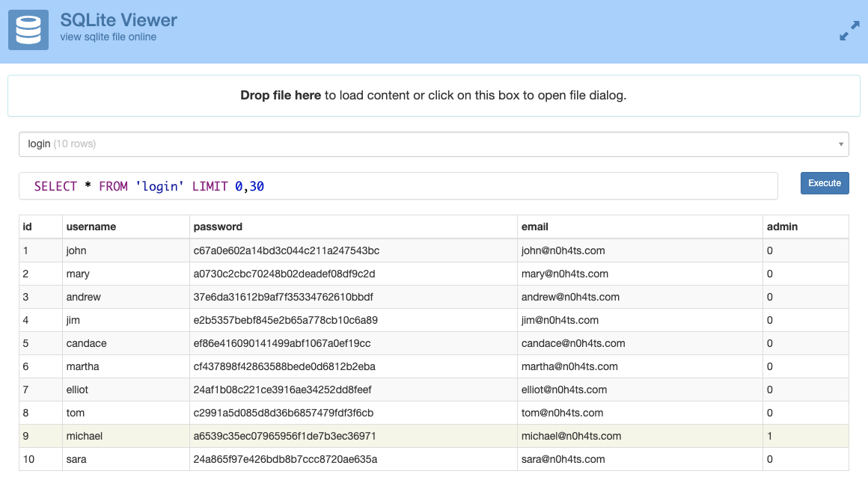The width and height of the screenshot is (868, 480).
Task: Click password hash c2991a5d085d8d36b6857479fdf3f6cb
Action: [283, 413]
